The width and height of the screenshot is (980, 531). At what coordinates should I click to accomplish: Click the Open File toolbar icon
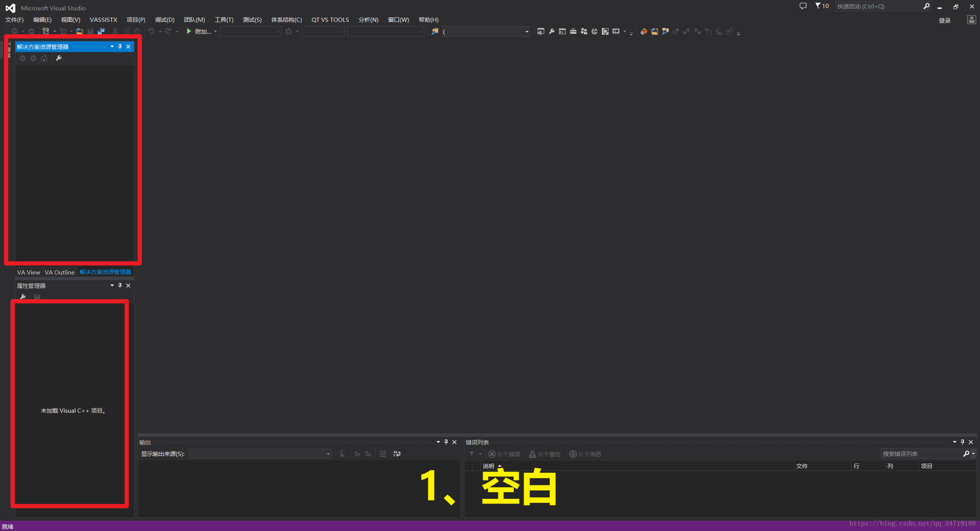[80, 31]
